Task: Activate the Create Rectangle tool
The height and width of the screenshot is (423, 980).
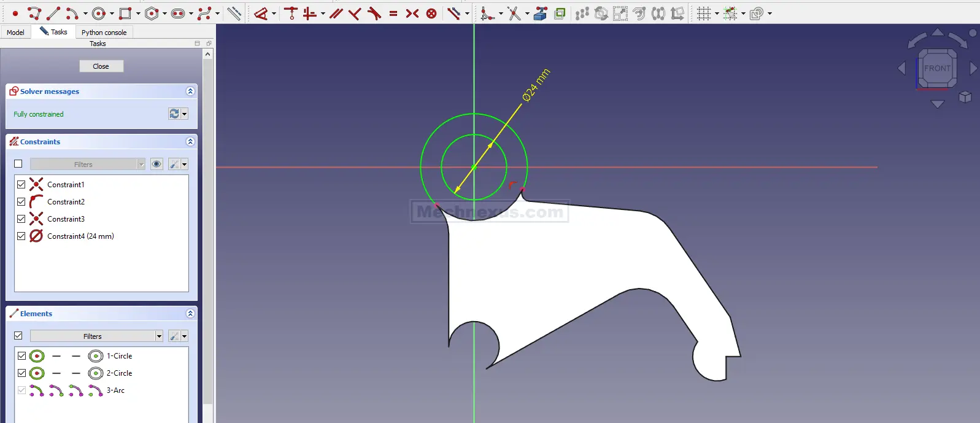Action: pos(125,13)
